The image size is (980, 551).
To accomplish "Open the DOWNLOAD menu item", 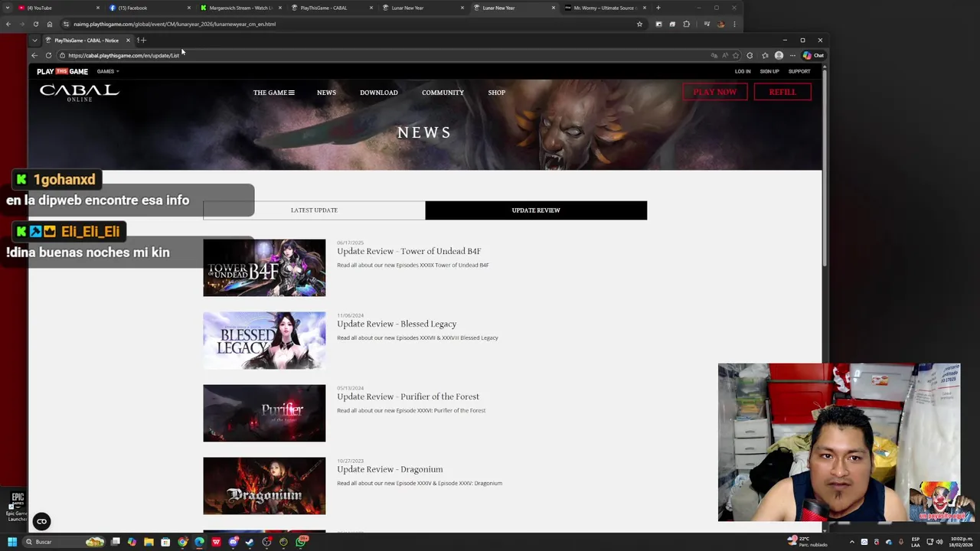I will (379, 93).
